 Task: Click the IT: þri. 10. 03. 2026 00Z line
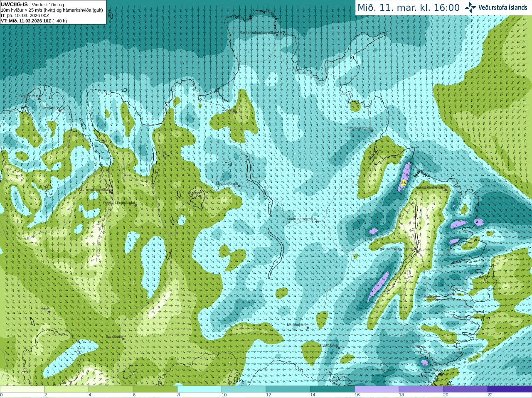[x=25, y=15]
